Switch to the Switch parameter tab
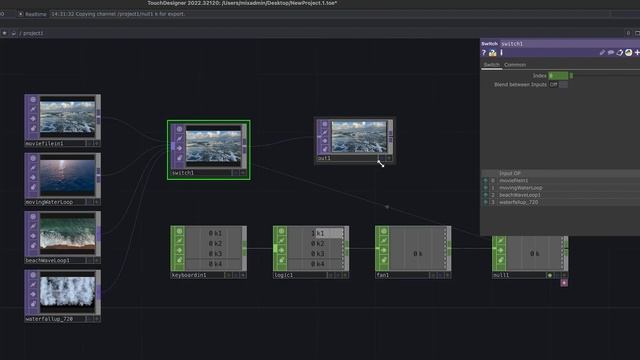Screen dimensions: 640x360 (x=491, y=65)
